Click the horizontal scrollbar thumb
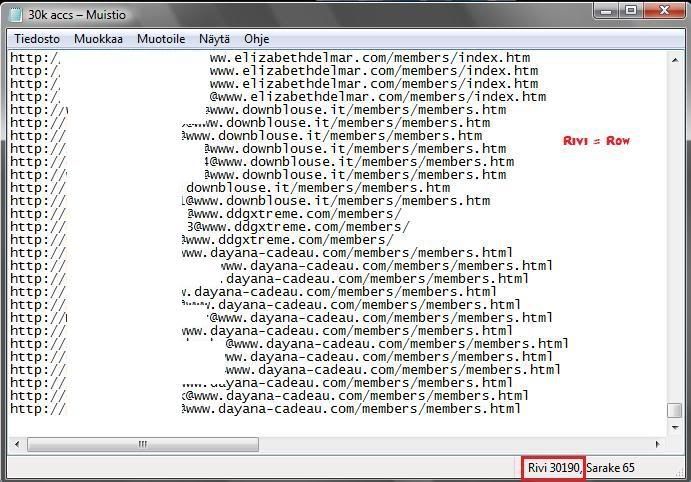 141,444
